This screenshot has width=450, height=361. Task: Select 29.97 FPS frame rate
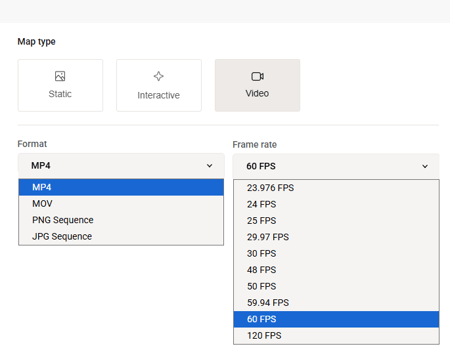336,237
